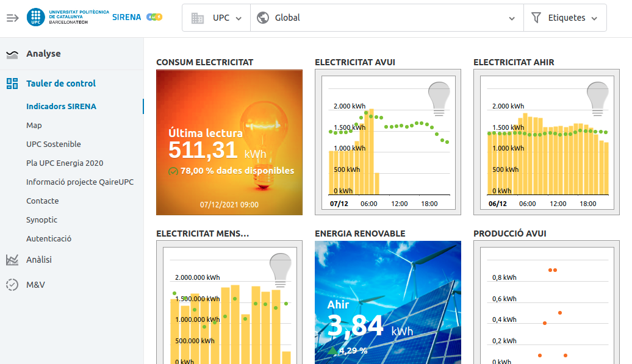Click the filter funnel icon for Etiquetes
This screenshot has width=632, height=364.
[536, 18]
